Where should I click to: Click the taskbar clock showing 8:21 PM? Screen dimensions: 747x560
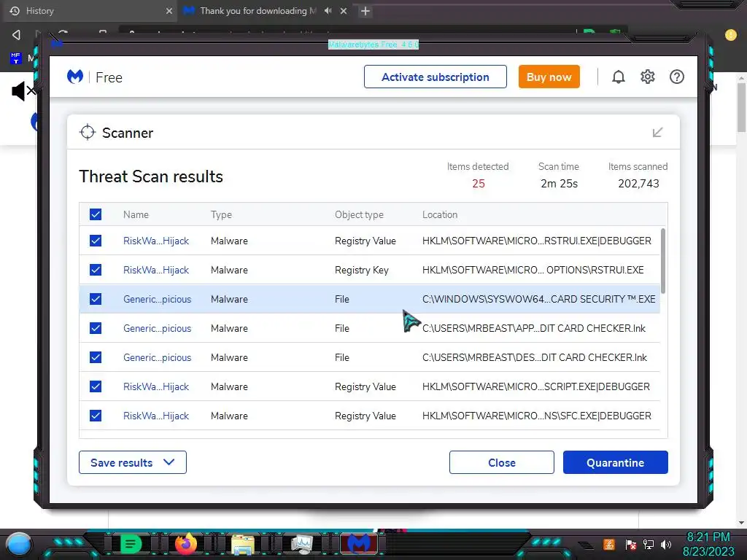tap(708, 537)
